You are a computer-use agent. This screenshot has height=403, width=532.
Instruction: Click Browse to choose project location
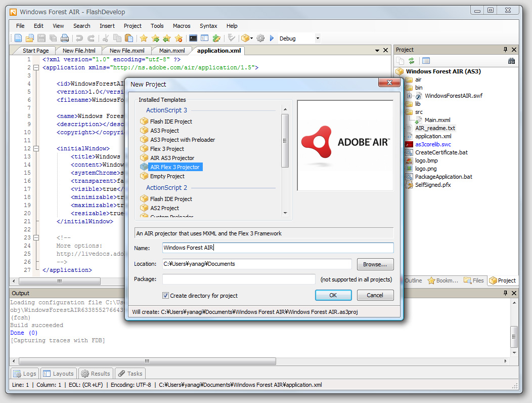[x=375, y=264]
